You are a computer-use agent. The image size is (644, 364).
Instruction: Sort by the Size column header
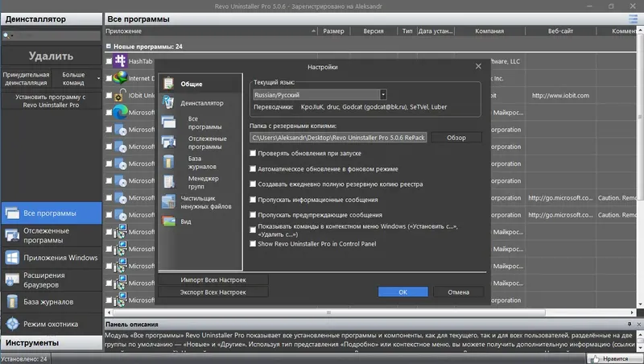(333, 31)
